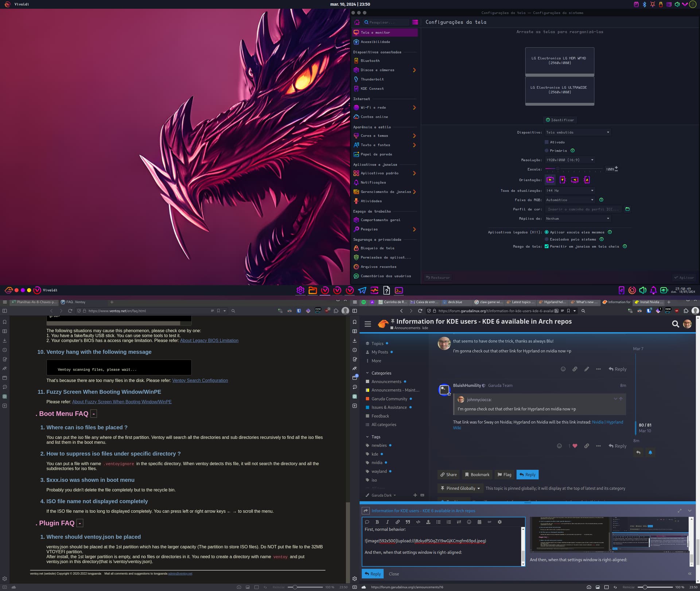Open Acessibilidade in System Settings sidebar

385,42
